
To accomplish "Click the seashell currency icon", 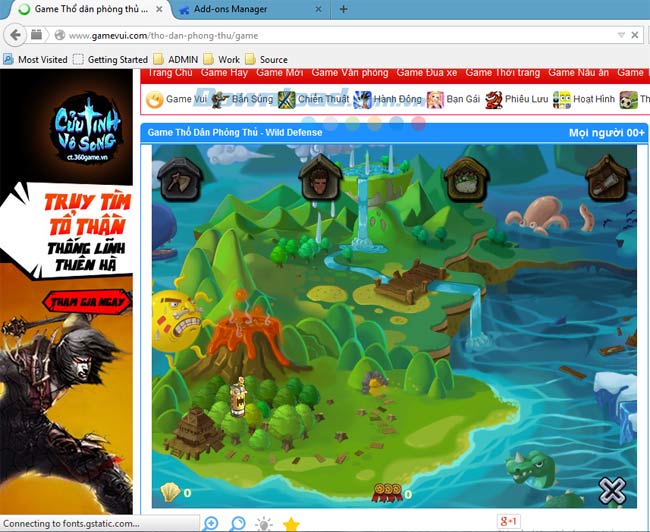I will point(170,492).
